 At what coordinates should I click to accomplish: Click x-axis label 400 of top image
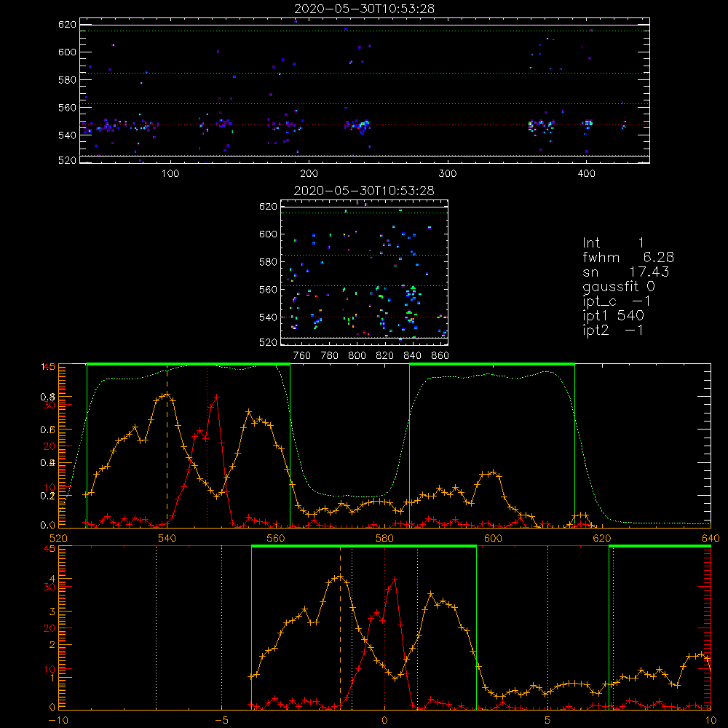(586, 174)
